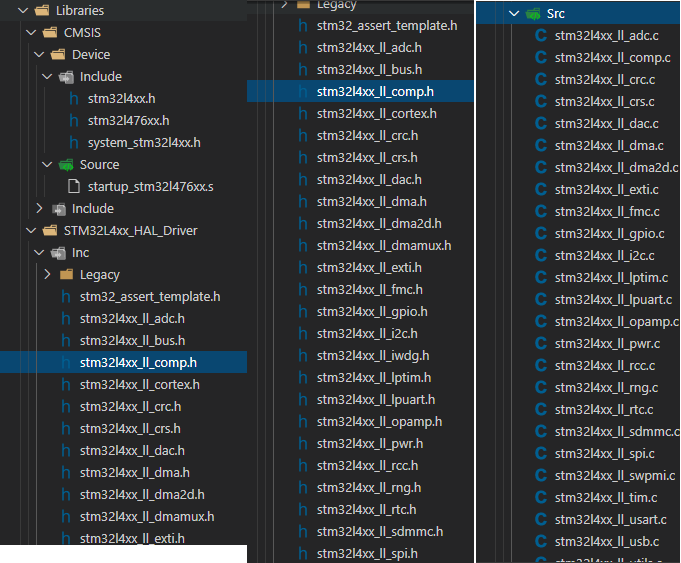681x563 pixels.
Task: Open stm32l4xx_ll_dac.c source file
Action: (607, 124)
